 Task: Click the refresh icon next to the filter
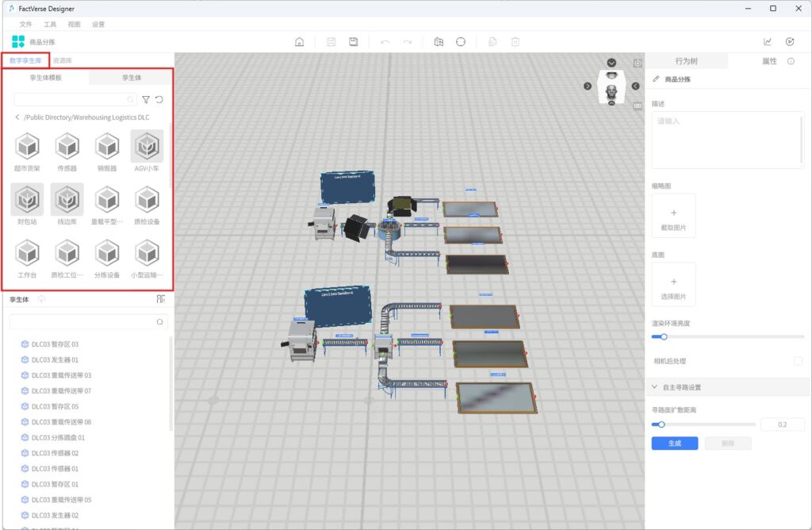[x=159, y=100]
